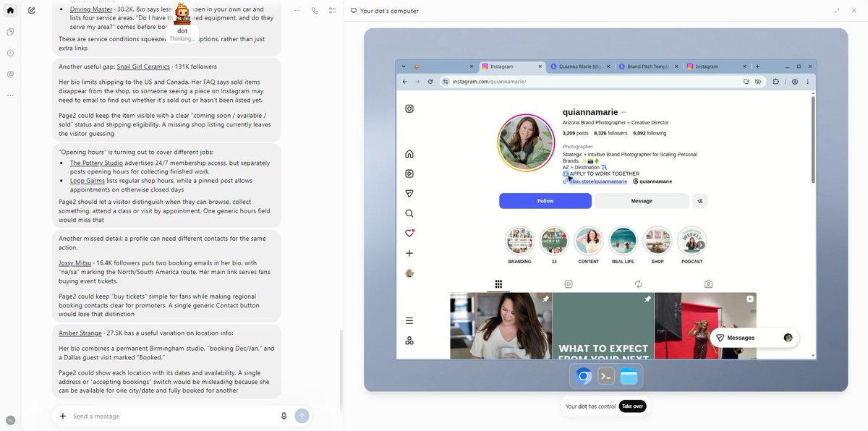Open Instagram notifications heart icon

click(409, 233)
